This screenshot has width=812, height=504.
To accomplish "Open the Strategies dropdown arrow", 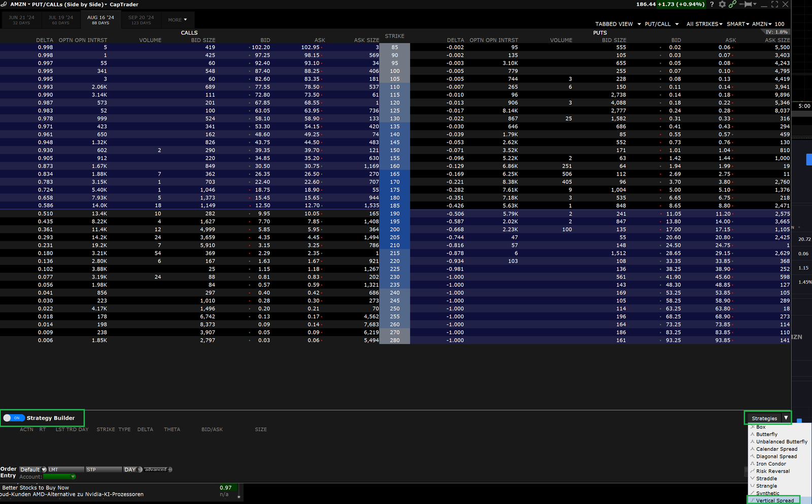I will click(x=786, y=418).
